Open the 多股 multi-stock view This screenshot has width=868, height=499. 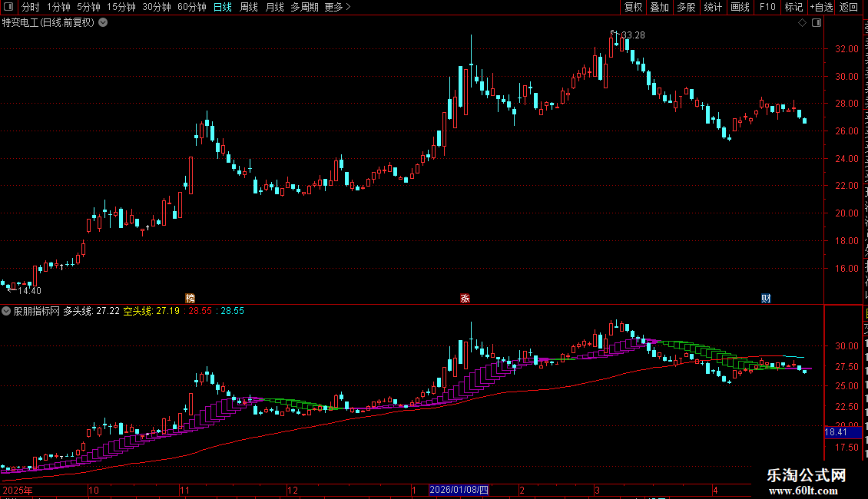(686, 7)
